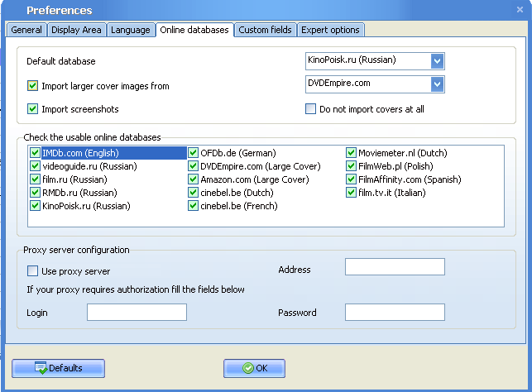Uncheck FilmAffinity.com (Spanish) database
Screen dimensions: 532x392
pyautogui.click(x=351, y=179)
